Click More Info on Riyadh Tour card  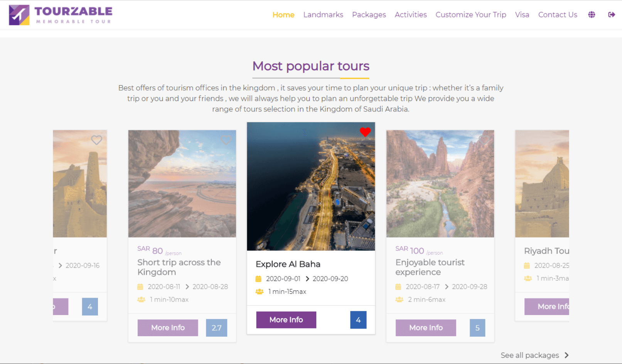(x=547, y=307)
